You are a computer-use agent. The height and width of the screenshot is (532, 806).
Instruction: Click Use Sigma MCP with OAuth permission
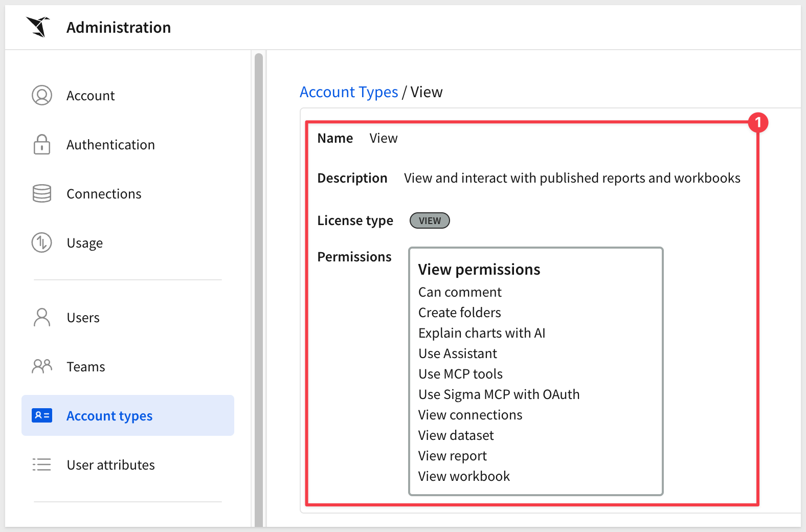tap(499, 394)
